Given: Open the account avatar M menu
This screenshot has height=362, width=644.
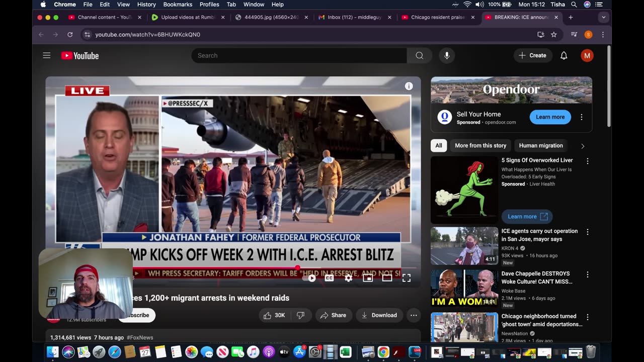Looking at the screenshot, I should tap(587, 55).
